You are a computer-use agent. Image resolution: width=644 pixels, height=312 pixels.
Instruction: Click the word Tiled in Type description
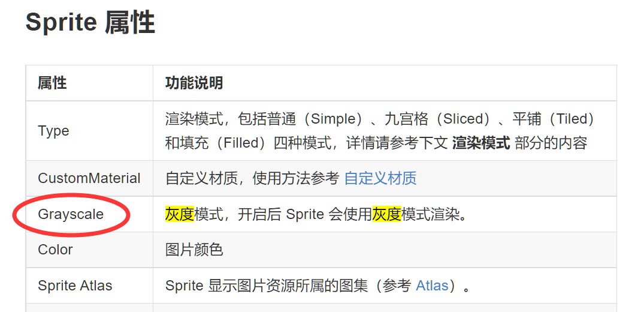point(574,119)
